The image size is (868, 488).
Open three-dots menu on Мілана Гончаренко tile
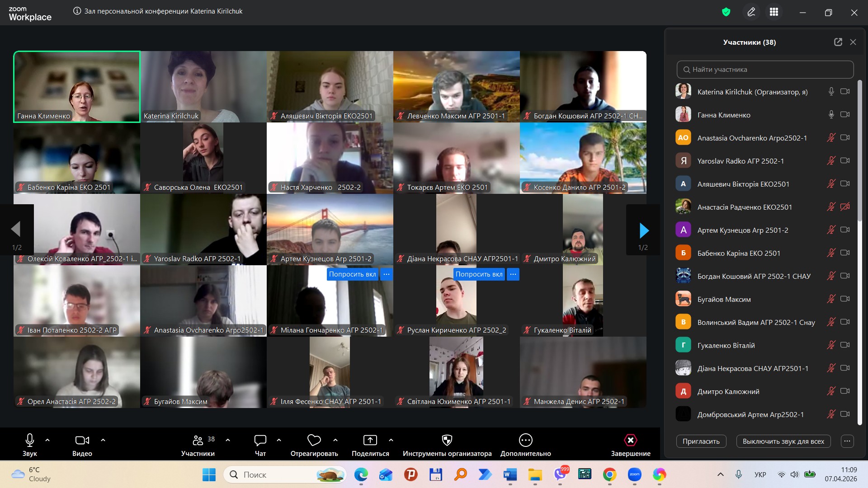[x=387, y=274]
